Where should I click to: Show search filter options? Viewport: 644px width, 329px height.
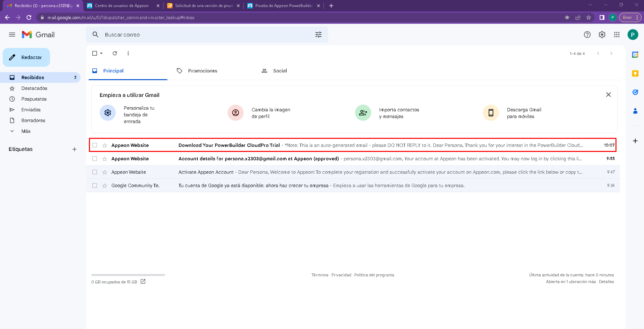pos(318,35)
